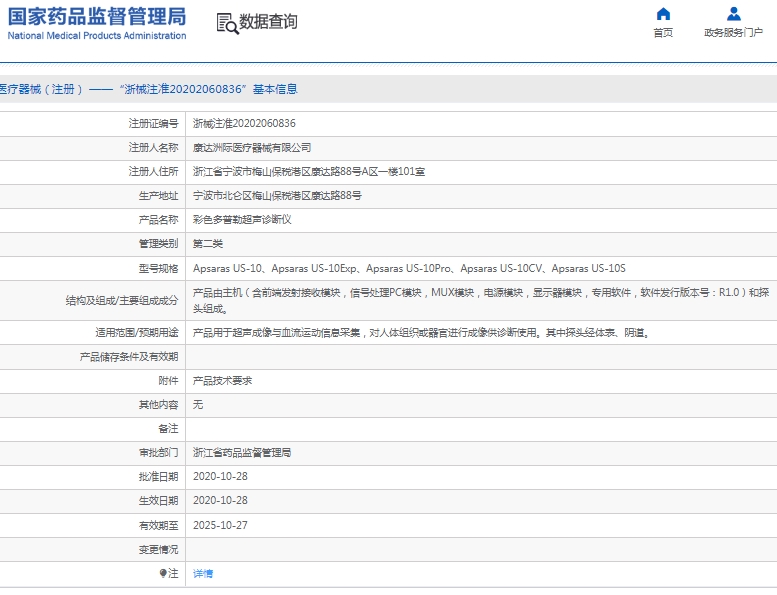
Task: Click the model spec value Apsaras US-10 list
Action: point(409,269)
